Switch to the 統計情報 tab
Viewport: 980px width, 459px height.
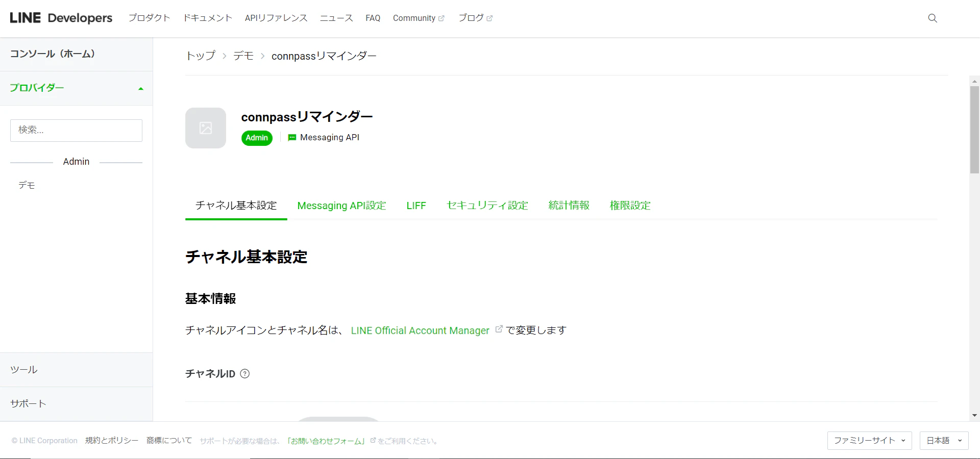569,206
